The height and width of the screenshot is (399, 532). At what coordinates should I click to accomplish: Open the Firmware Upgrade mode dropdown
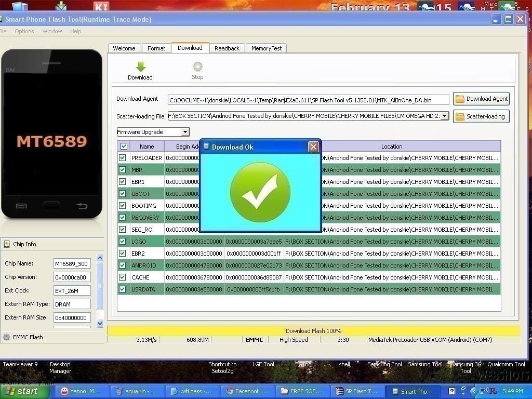pos(185,131)
